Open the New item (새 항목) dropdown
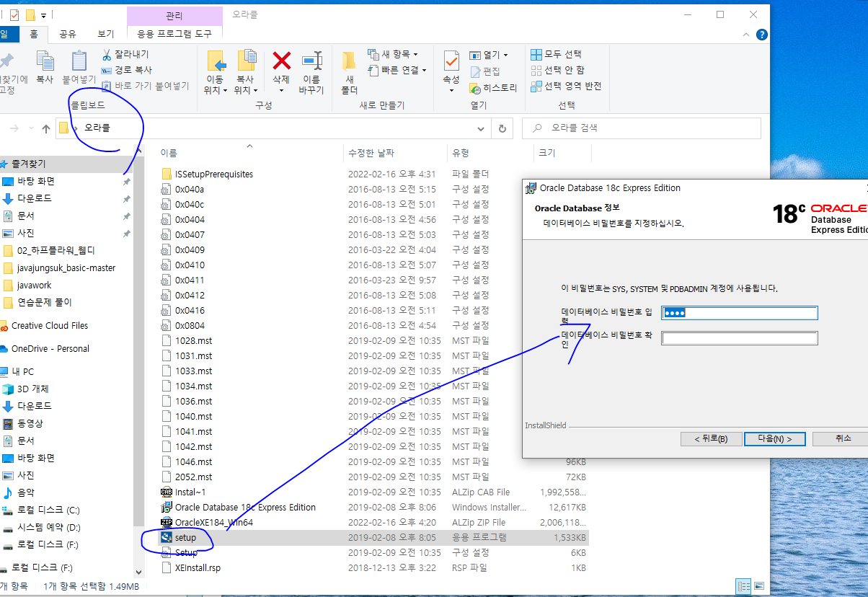 point(393,55)
